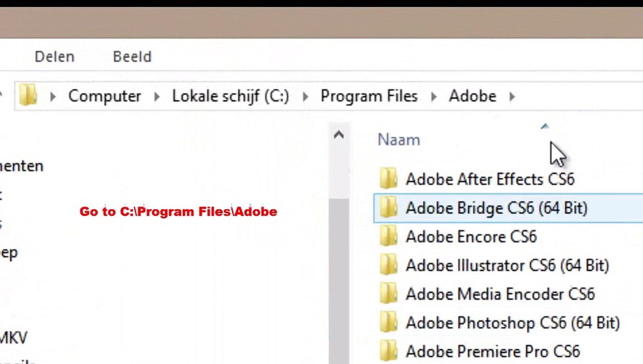This screenshot has width=643, height=364.
Task: Click the navigation pane scroll up arrow
Action: point(339,134)
